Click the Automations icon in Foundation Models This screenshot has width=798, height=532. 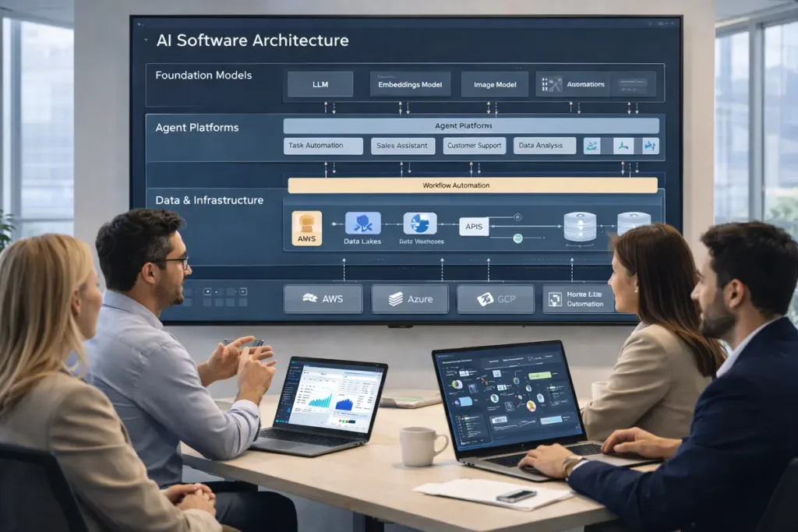coord(554,83)
